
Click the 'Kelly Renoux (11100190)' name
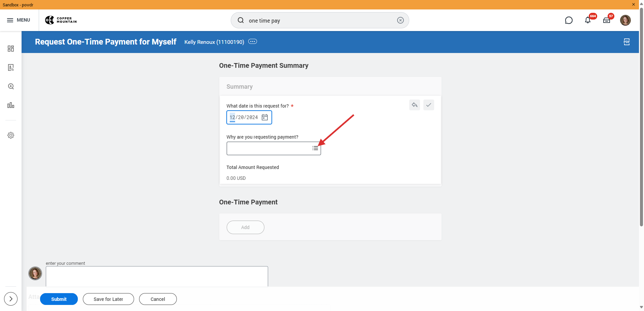(214, 42)
